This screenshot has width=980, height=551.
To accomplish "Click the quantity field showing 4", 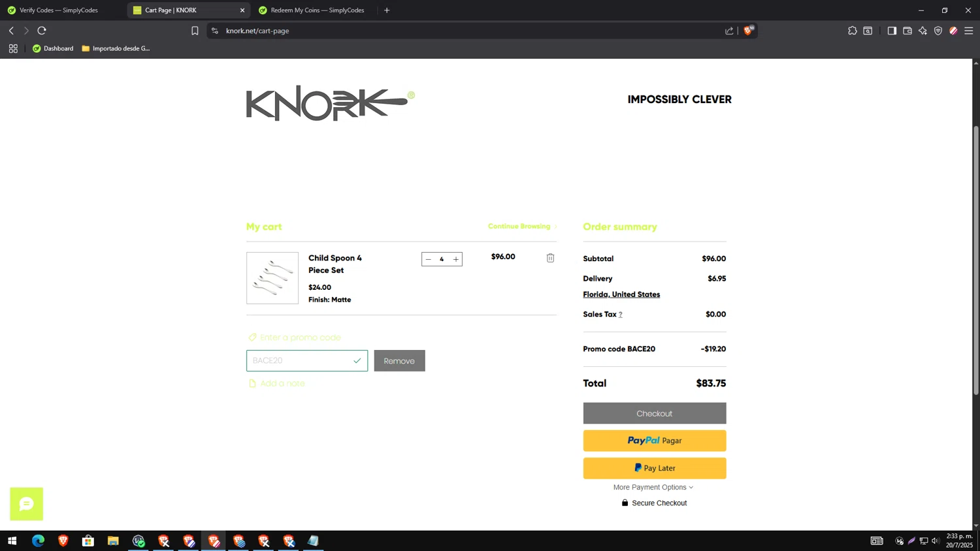I will click(x=442, y=259).
